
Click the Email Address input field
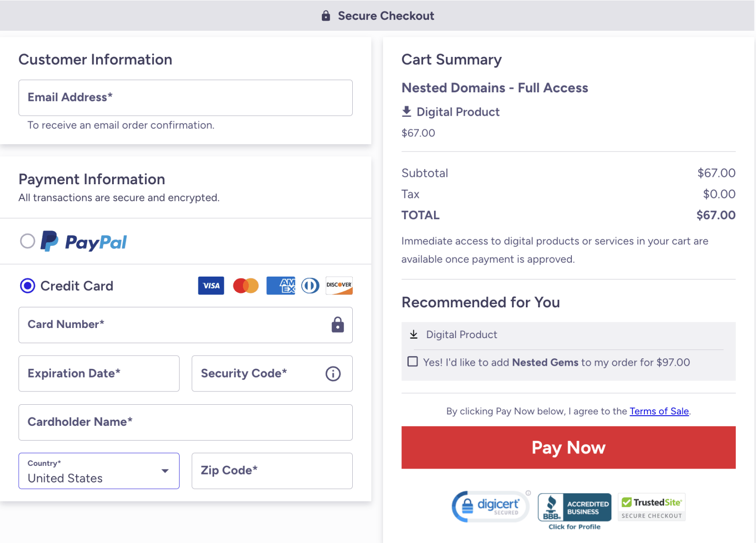coord(185,98)
